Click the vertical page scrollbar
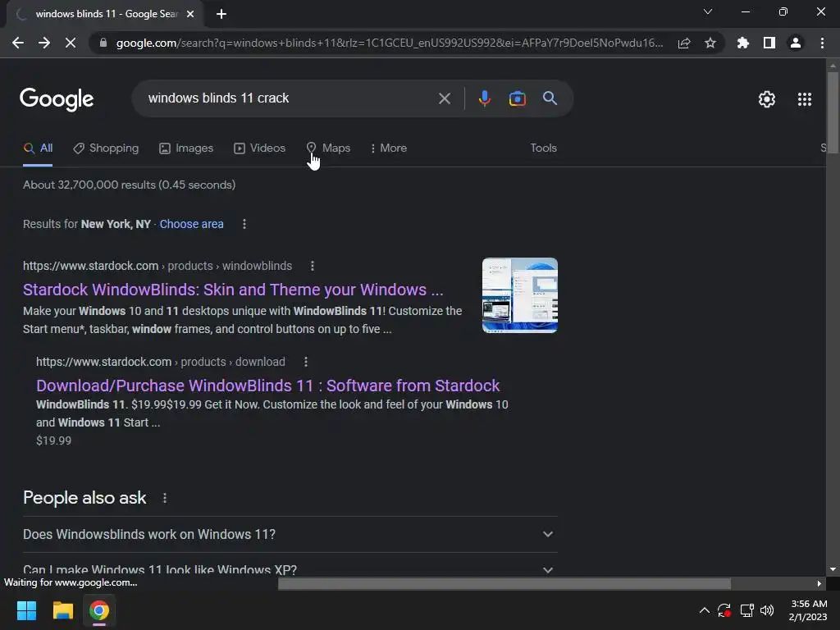 coord(833,112)
